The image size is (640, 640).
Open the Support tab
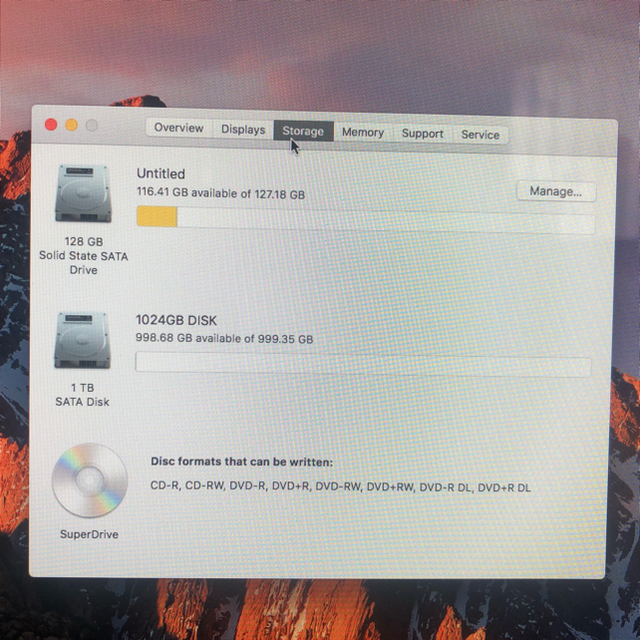tap(422, 133)
